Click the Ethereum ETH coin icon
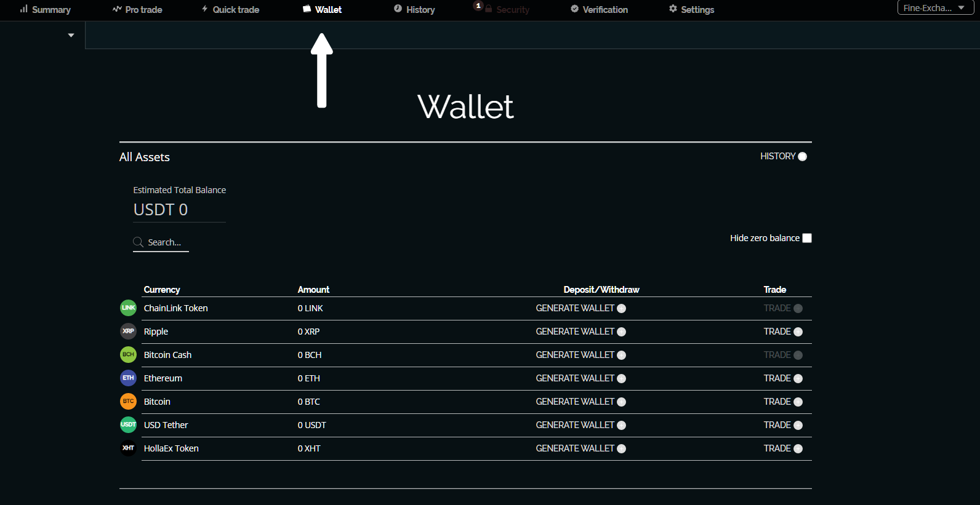Screen dimensions: 980x505 (128, 378)
